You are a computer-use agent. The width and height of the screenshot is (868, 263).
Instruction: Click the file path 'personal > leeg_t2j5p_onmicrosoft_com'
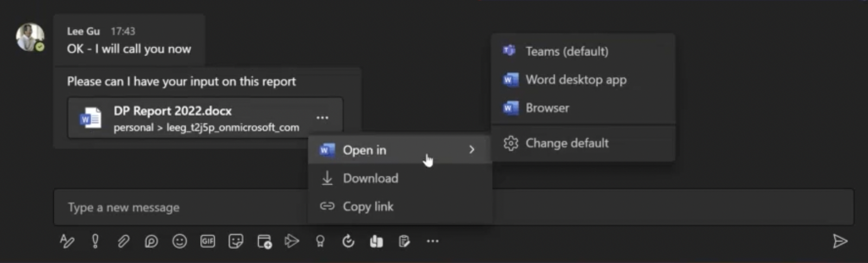tap(206, 127)
